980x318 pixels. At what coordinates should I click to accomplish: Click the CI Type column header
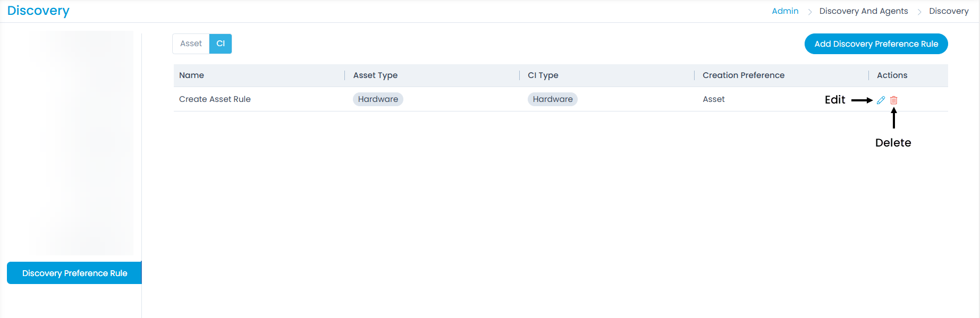(543, 75)
